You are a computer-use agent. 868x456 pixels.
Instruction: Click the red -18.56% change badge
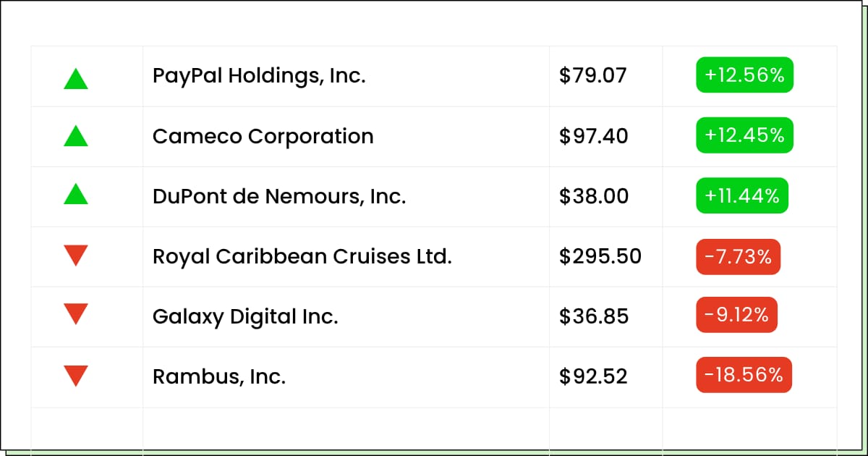(744, 375)
